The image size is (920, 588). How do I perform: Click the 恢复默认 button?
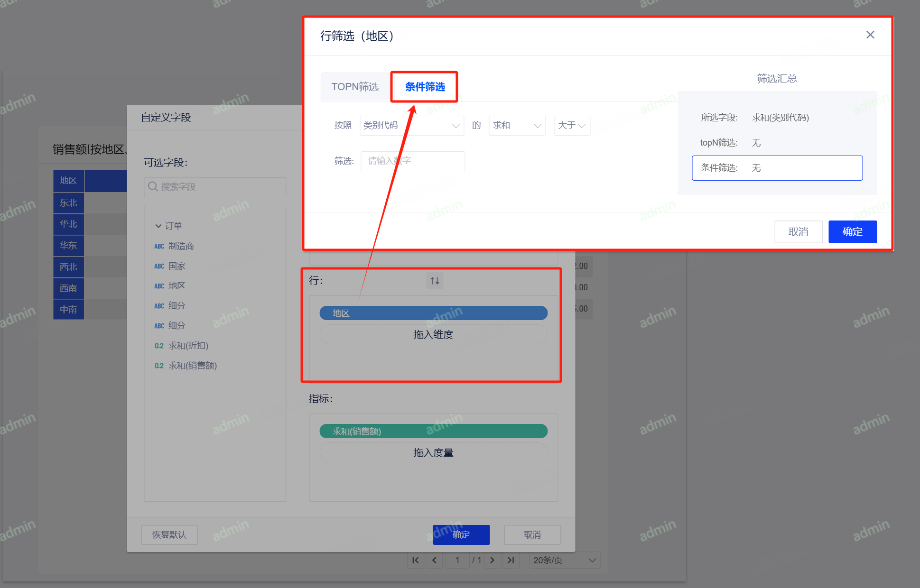169,535
